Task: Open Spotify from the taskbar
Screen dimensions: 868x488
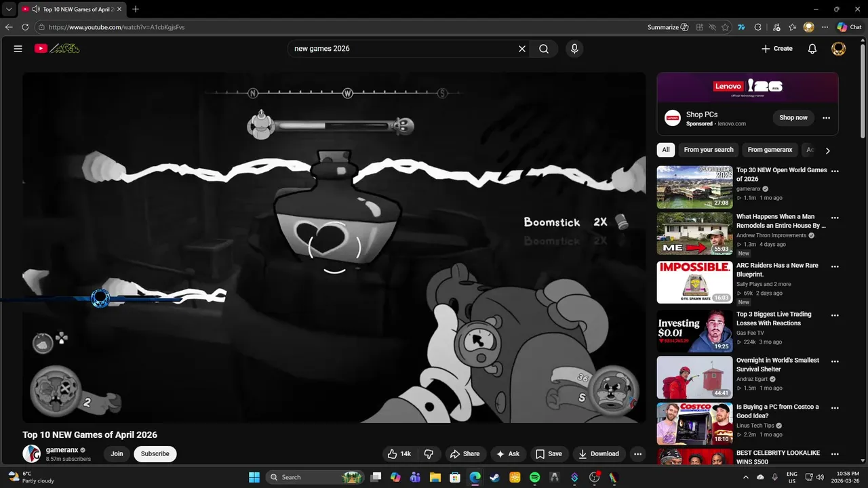Action: [x=534, y=477]
